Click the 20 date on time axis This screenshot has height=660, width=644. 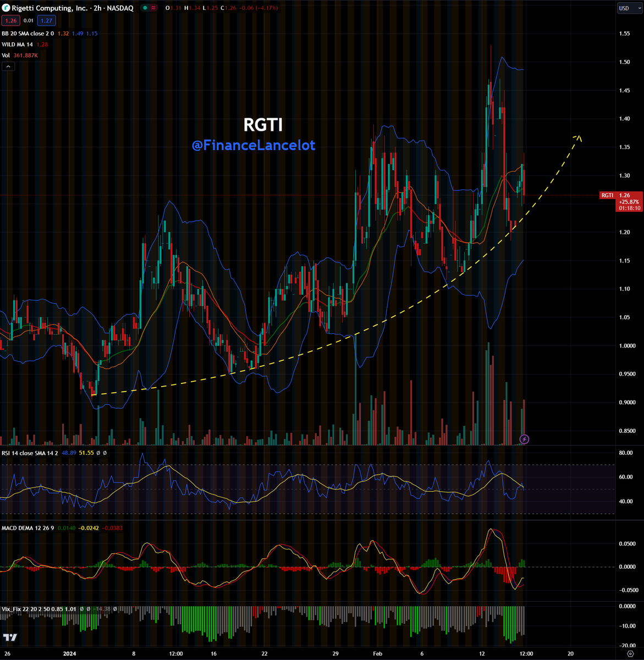tap(570, 654)
